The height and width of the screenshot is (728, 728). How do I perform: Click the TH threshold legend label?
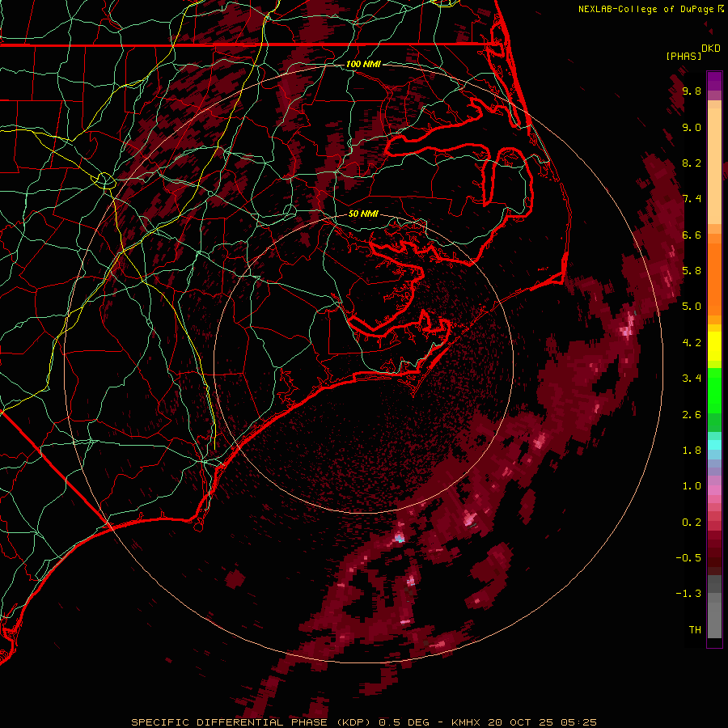(695, 630)
